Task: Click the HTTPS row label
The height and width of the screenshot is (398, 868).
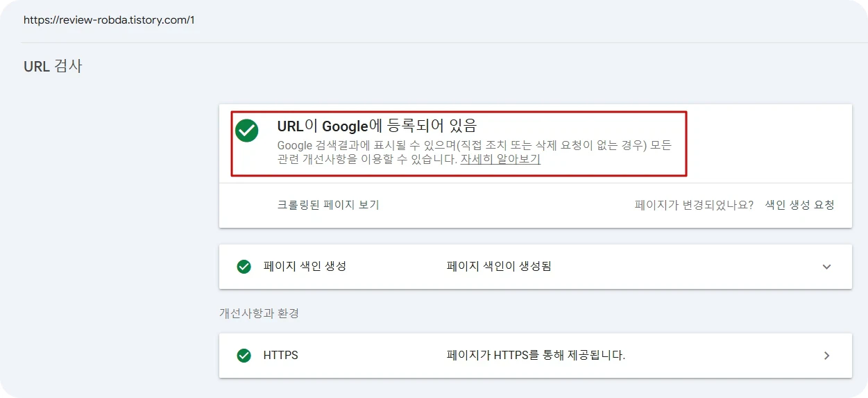Action: [x=280, y=356]
